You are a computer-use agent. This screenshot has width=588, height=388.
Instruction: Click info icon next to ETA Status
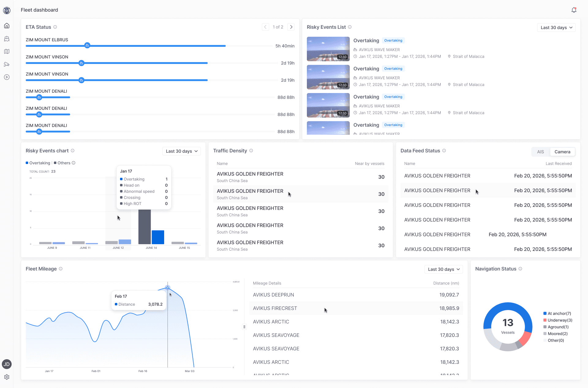point(55,27)
